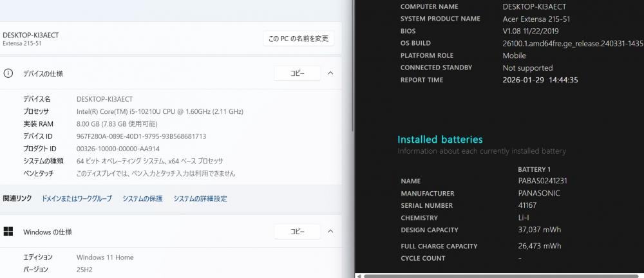Click the device specifications info icon
The image size is (644, 278).
(8, 73)
